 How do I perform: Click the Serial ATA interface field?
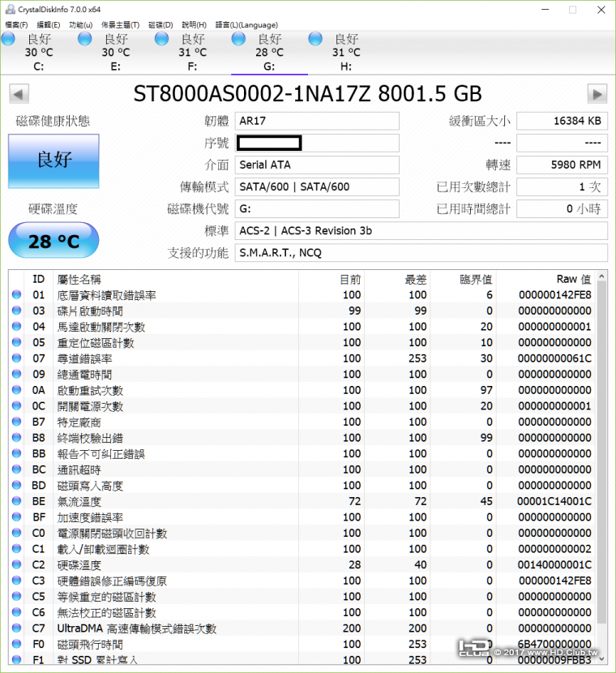(x=317, y=165)
